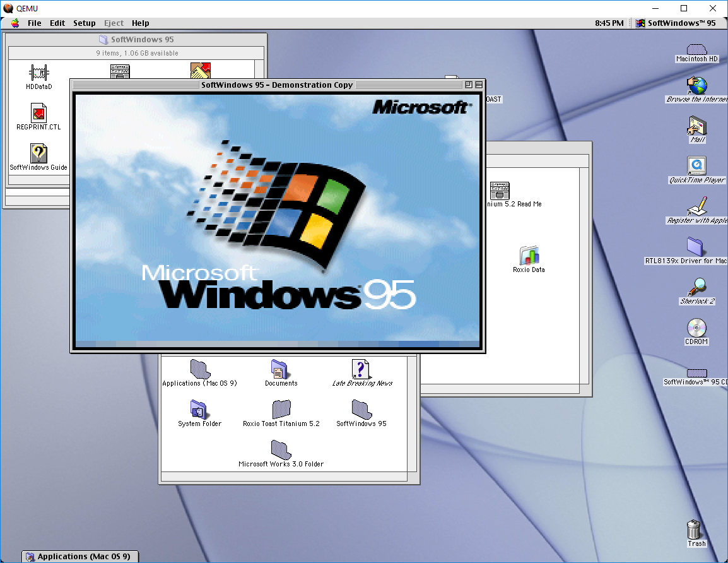Image resolution: width=728 pixels, height=563 pixels.
Task: Click the vertical scrollbar of Macintosh HD window
Action: (412, 413)
